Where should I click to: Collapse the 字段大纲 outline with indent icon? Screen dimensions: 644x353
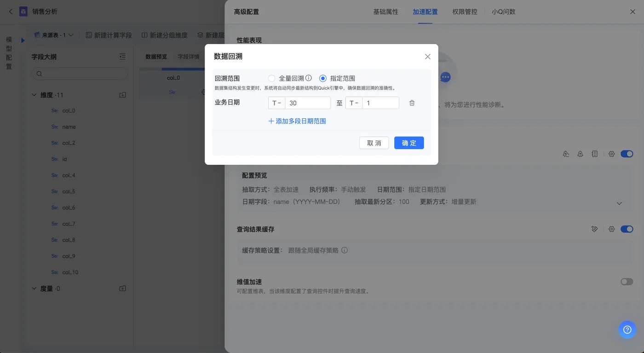click(x=122, y=57)
